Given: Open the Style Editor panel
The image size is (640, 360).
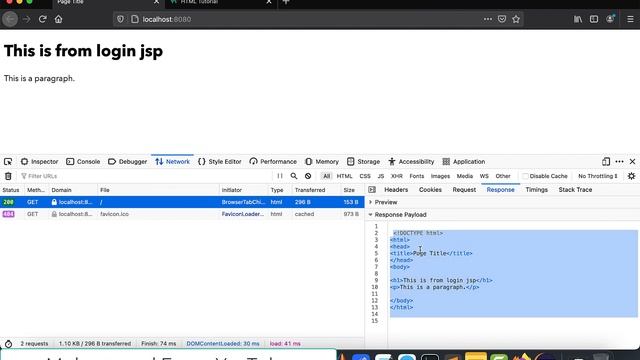Looking at the screenshot, I should coord(220,162).
